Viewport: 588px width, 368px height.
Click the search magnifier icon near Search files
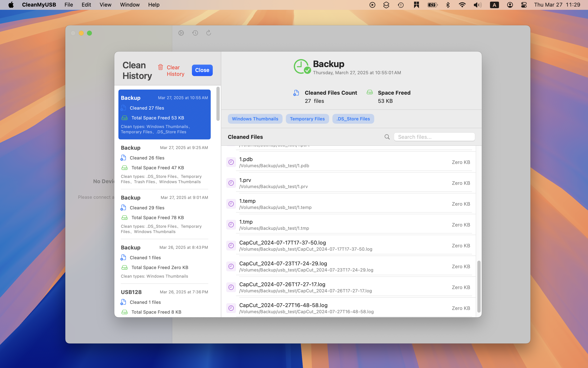click(387, 137)
